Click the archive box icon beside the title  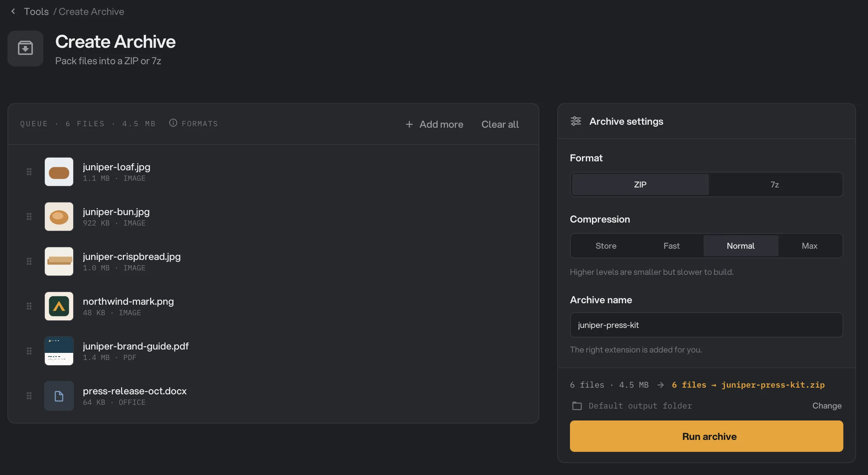point(25,48)
